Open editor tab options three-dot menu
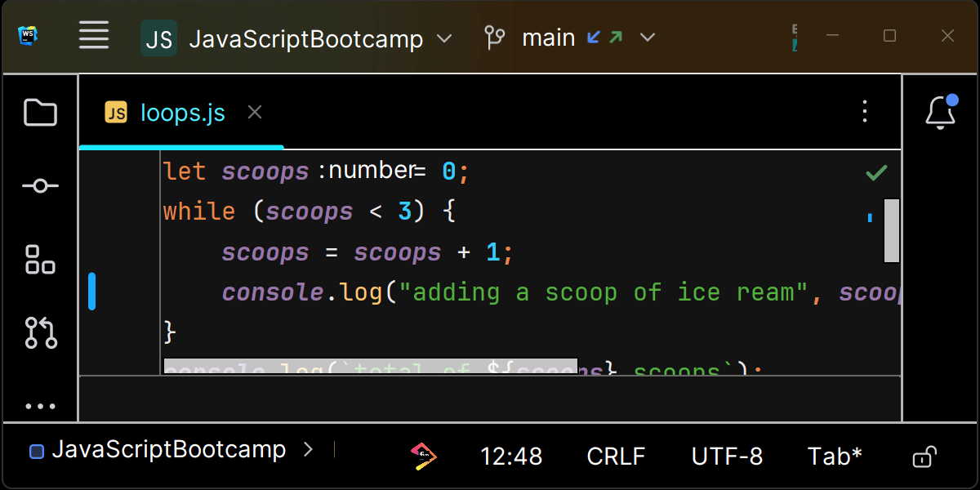Viewport: 980px width, 490px height. click(x=865, y=112)
